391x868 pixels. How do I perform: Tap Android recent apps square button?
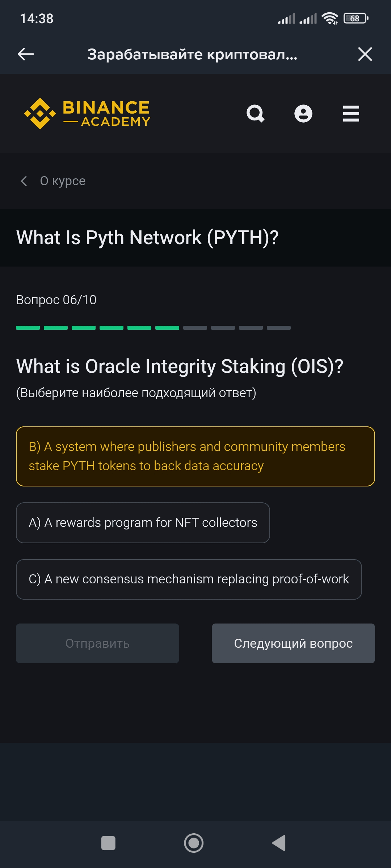108,843
